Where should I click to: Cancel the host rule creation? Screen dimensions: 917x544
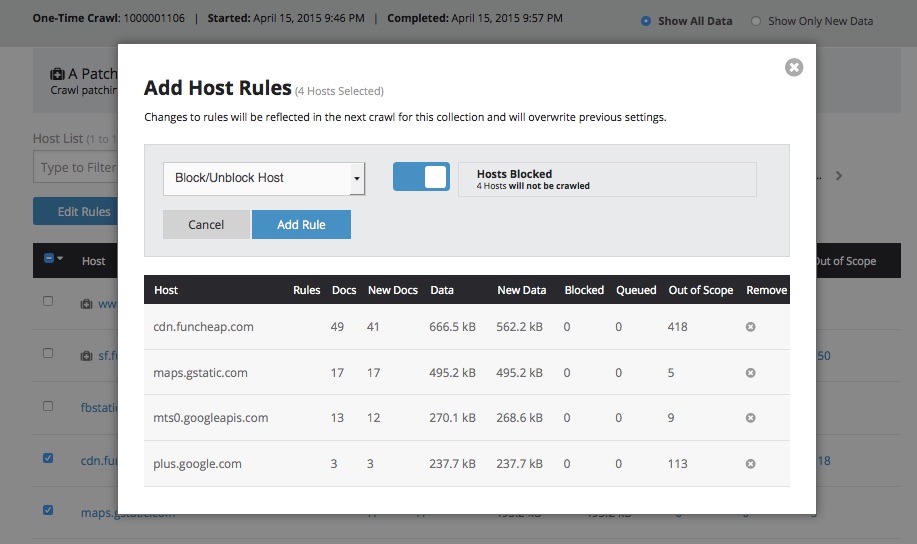[x=206, y=225]
